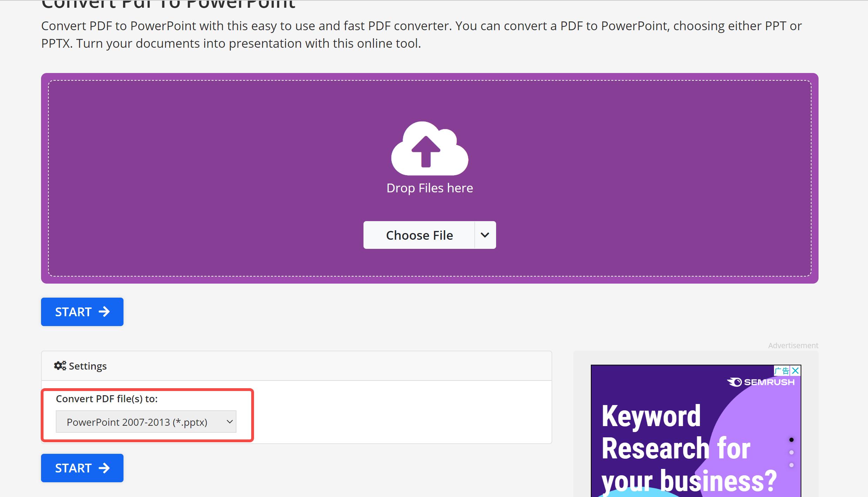The height and width of the screenshot is (497, 868).
Task: Open the PowerPoint 2007-2013 format dropdown
Action: [146, 422]
